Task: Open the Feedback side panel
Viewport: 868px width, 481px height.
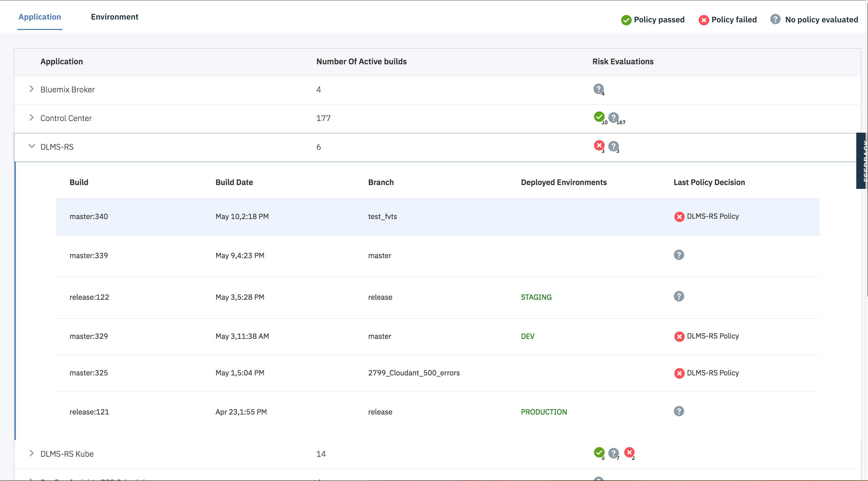Action: point(861,161)
